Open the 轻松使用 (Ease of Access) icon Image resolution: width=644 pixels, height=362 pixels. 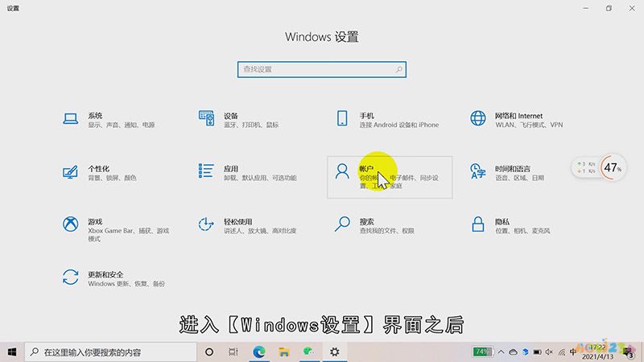point(206,224)
